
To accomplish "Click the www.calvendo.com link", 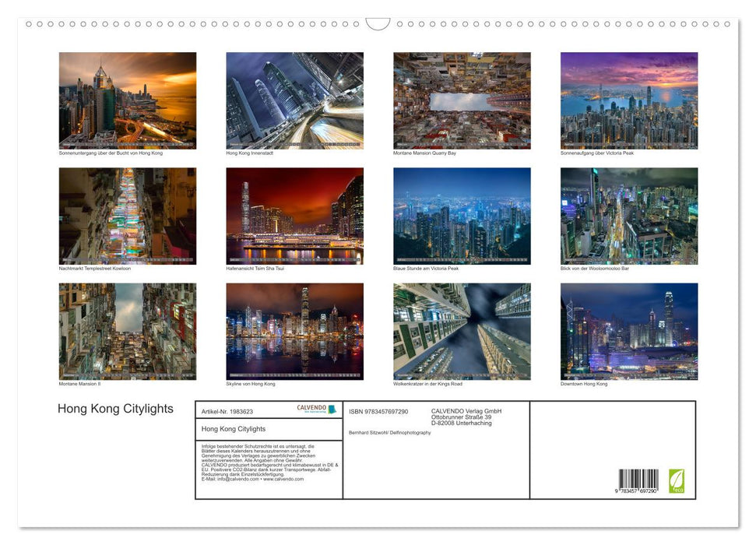I will [284, 478].
